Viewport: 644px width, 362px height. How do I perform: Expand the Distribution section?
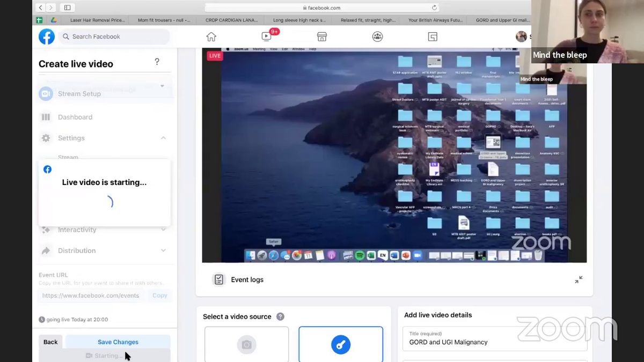click(x=163, y=250)
